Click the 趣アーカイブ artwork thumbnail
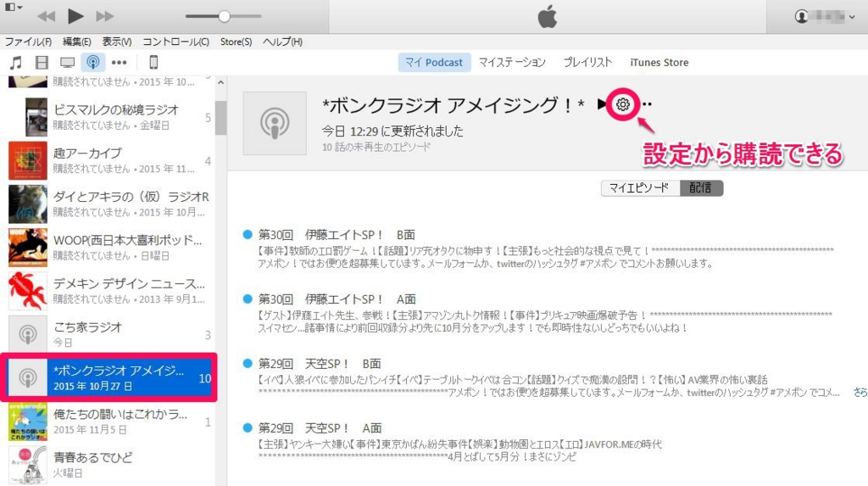The height and width of the screenshot is (486, 868). click(28, 160)
